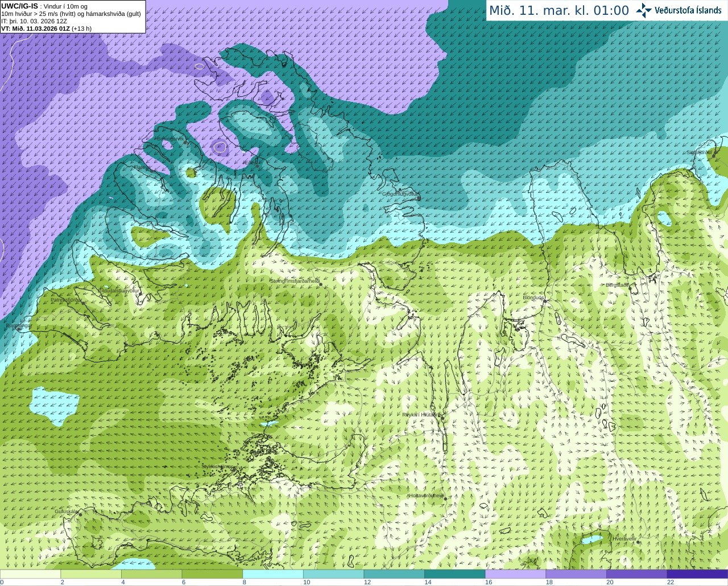The image size is (728, 586).
Task: Click the 6–8 m/s legend swatch
Action: click(x=212, y=574)
